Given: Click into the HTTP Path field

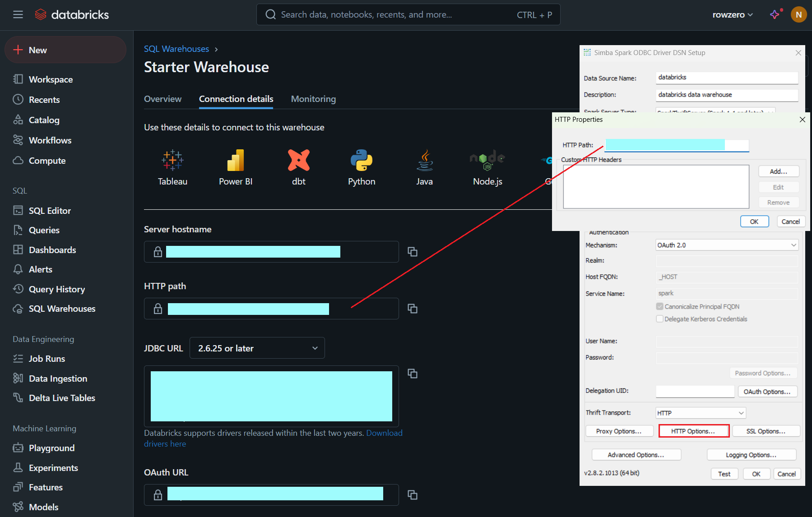Looking at the screenshot, I should point(676,145).
